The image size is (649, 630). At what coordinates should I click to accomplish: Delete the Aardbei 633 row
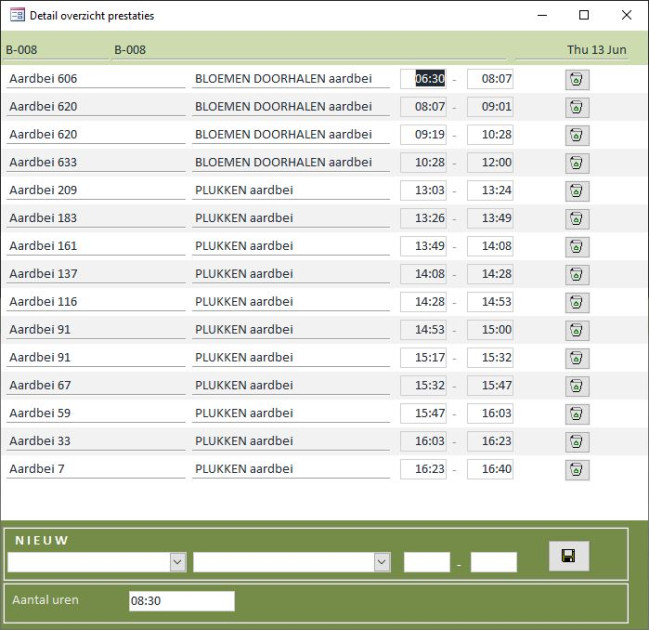(x=577, y=163)
